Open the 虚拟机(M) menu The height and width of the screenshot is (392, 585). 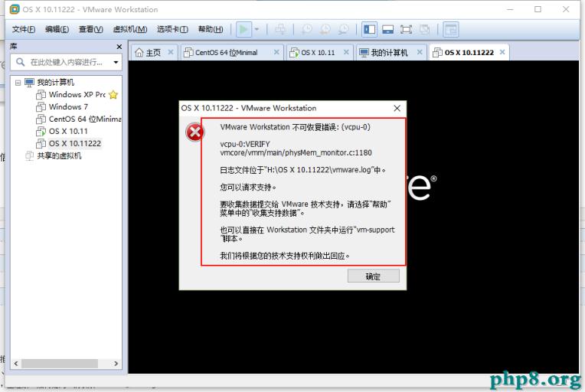pyautogui.click(x=130, y=29)
